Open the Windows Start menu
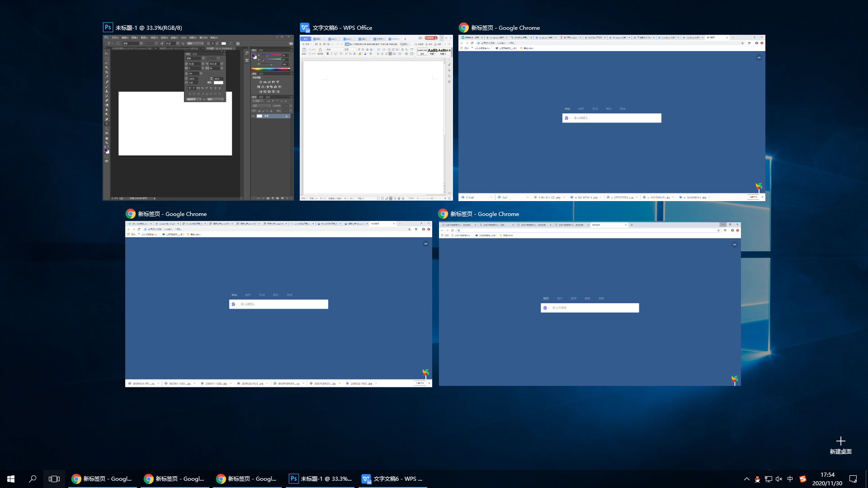 (x=11, y=479)
